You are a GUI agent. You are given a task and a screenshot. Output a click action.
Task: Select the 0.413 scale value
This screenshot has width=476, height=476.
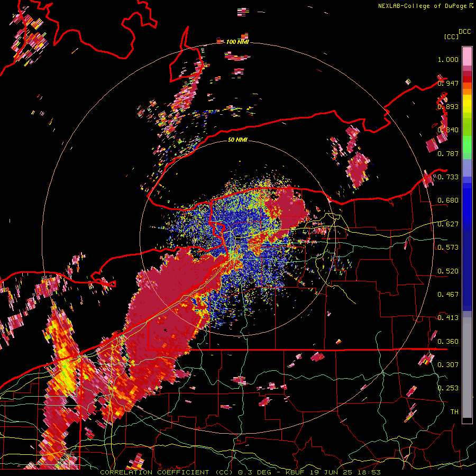(x=448, y=318)
